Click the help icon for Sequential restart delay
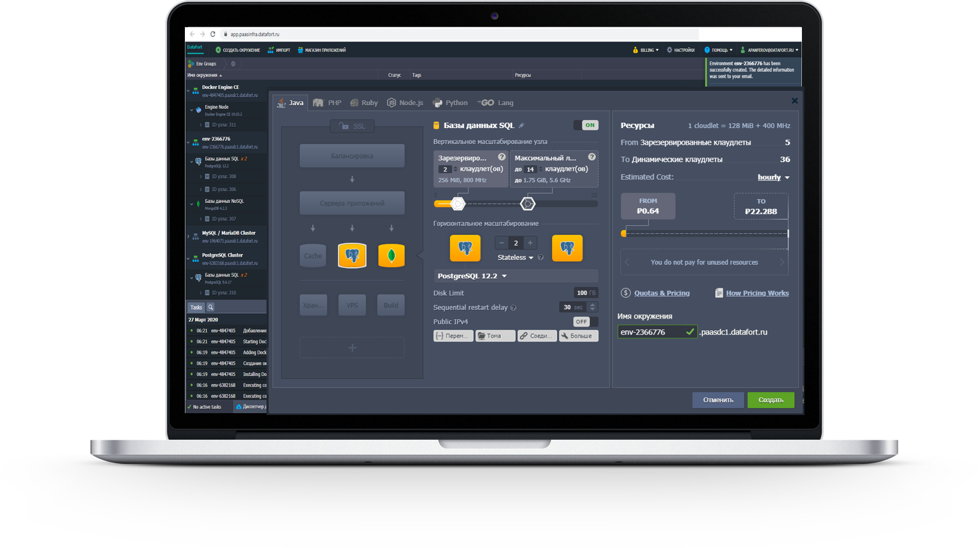Image resolution: width=980 pixels, height=548 pixels. point(513,307)
